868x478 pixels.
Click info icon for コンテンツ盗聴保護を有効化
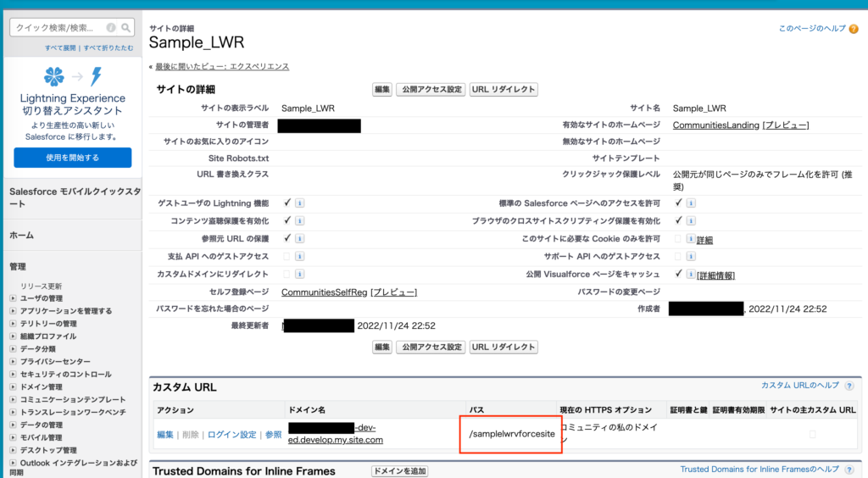click(x=300, y=221)
